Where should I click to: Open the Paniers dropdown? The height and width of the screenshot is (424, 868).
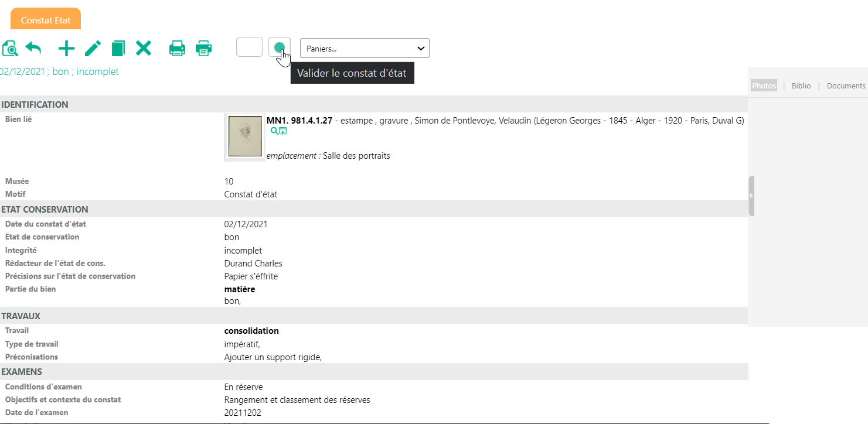365,48
